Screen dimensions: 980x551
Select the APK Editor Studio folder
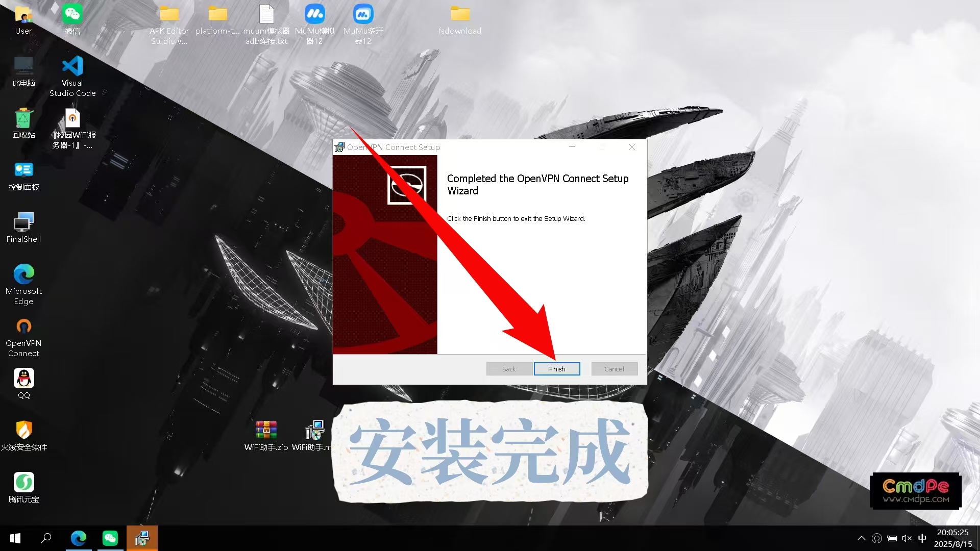click(x=169, y=24)
